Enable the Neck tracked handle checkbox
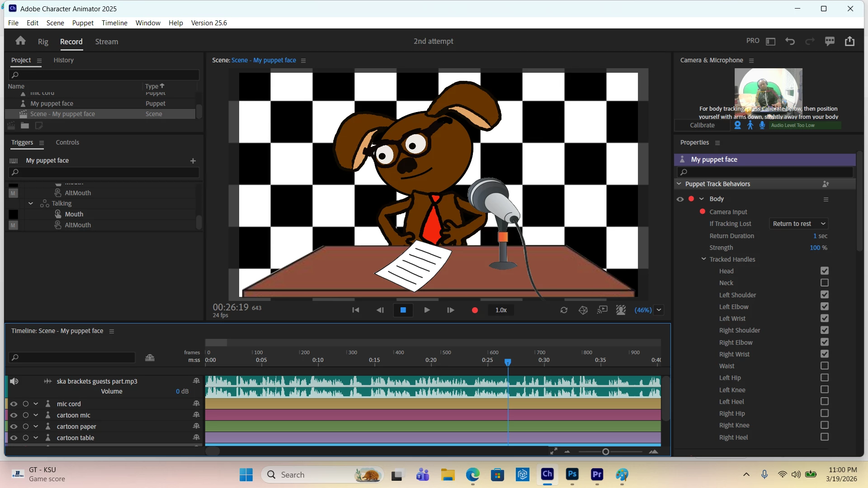868x488 pixels. coord(825,283)
